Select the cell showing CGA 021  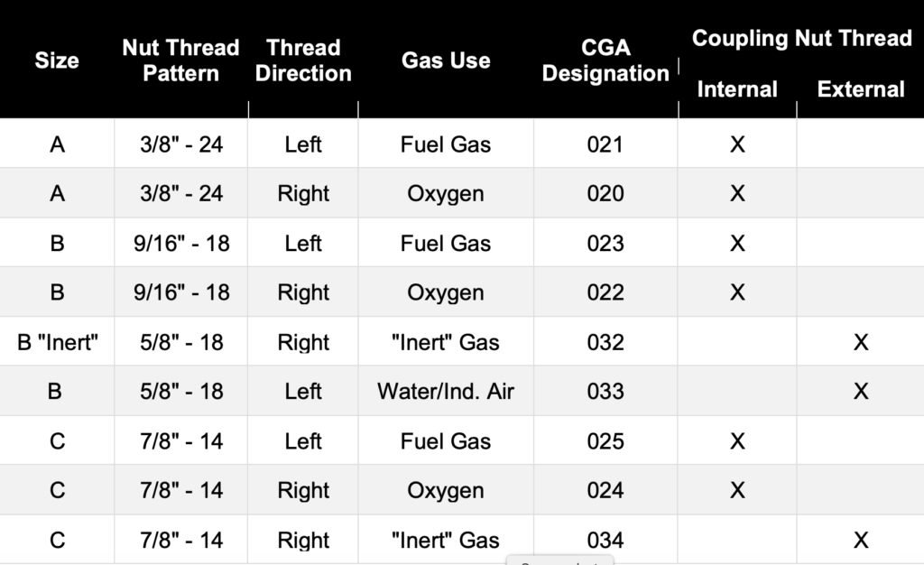click(605, 144)
